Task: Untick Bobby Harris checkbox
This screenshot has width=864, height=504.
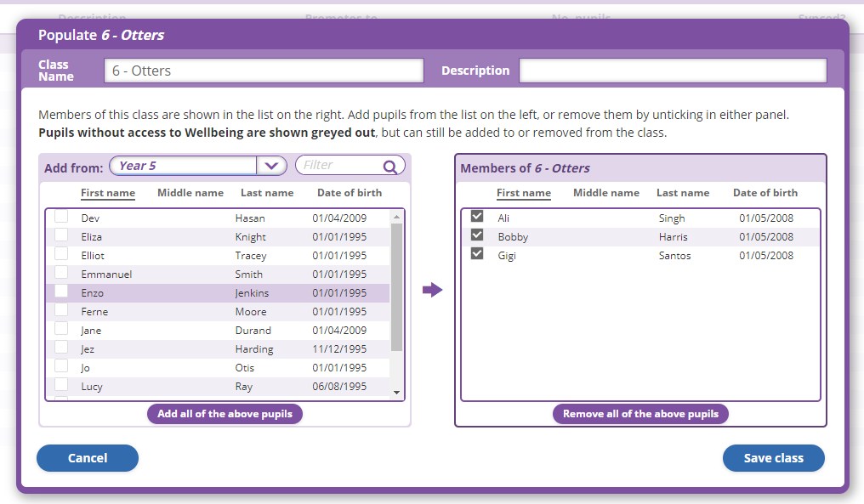Action: point(477,235)
